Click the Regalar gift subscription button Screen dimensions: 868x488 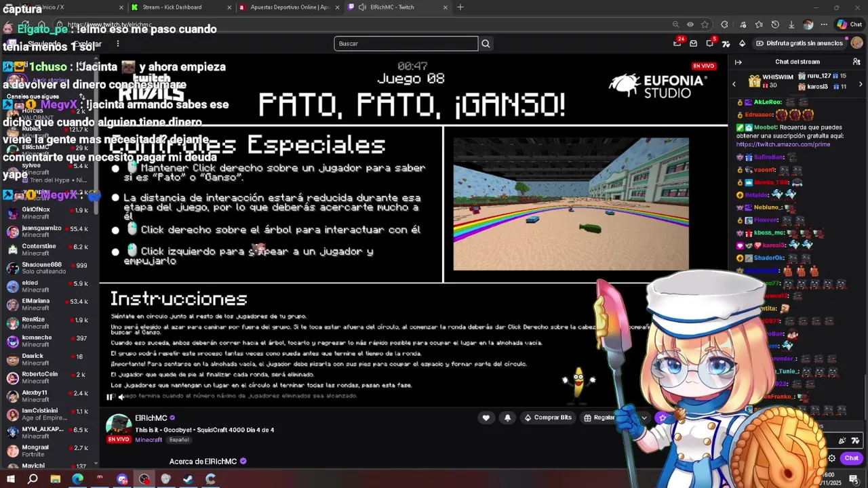(599, 418)
